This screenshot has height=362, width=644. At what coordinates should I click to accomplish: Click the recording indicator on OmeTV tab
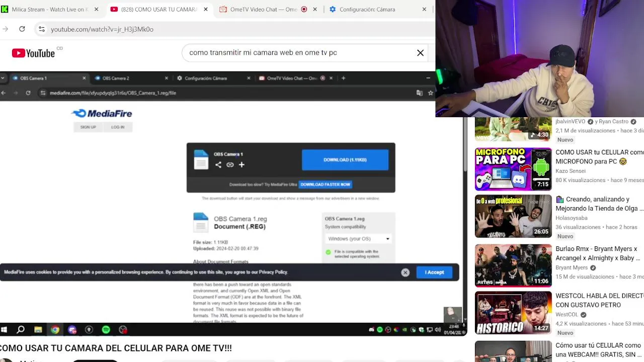304,9
